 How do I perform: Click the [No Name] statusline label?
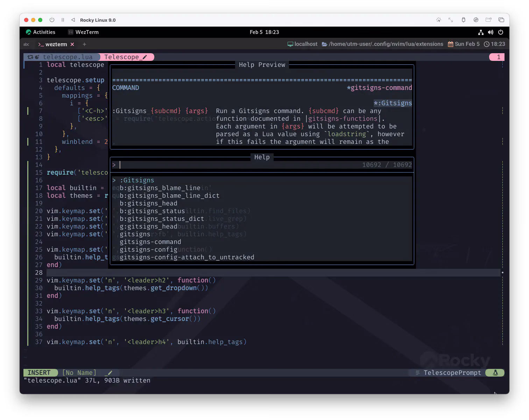79,373
